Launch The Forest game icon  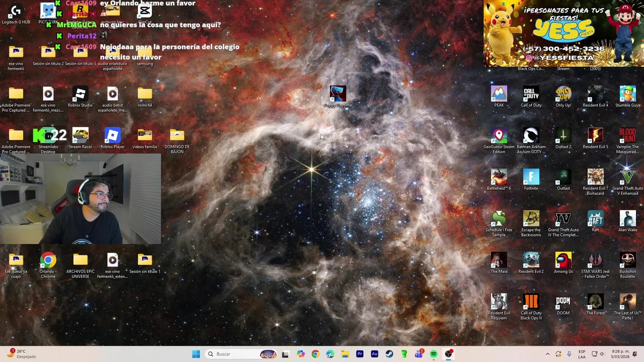coord(595,305)
